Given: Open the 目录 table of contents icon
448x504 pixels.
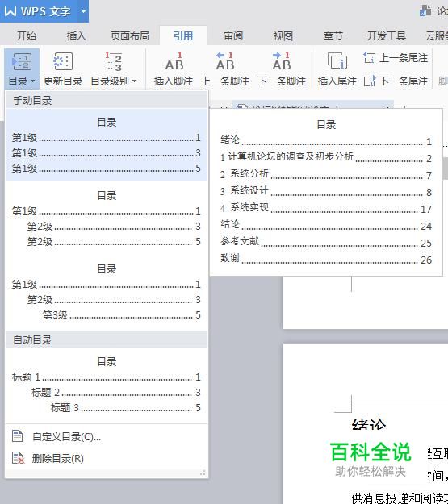Looking at the screenshot, I should (22, 61).
